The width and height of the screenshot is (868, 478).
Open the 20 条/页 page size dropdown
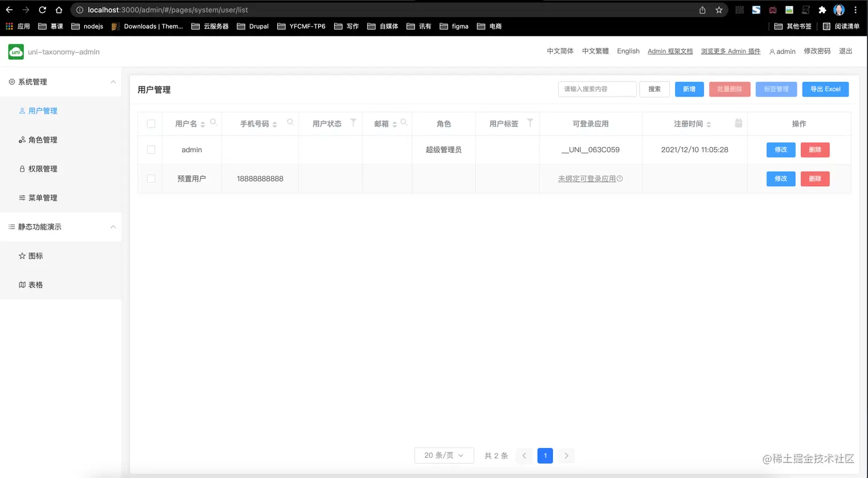[x=444, y=455]
